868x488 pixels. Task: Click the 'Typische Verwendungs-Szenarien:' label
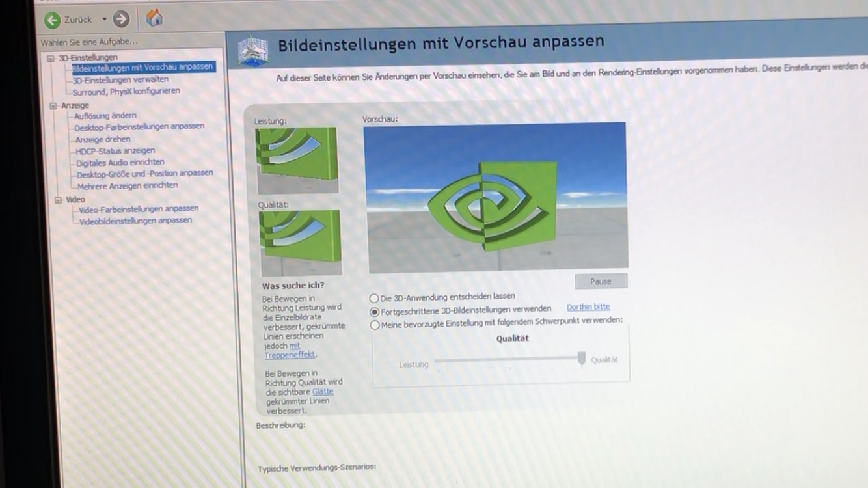317,467
